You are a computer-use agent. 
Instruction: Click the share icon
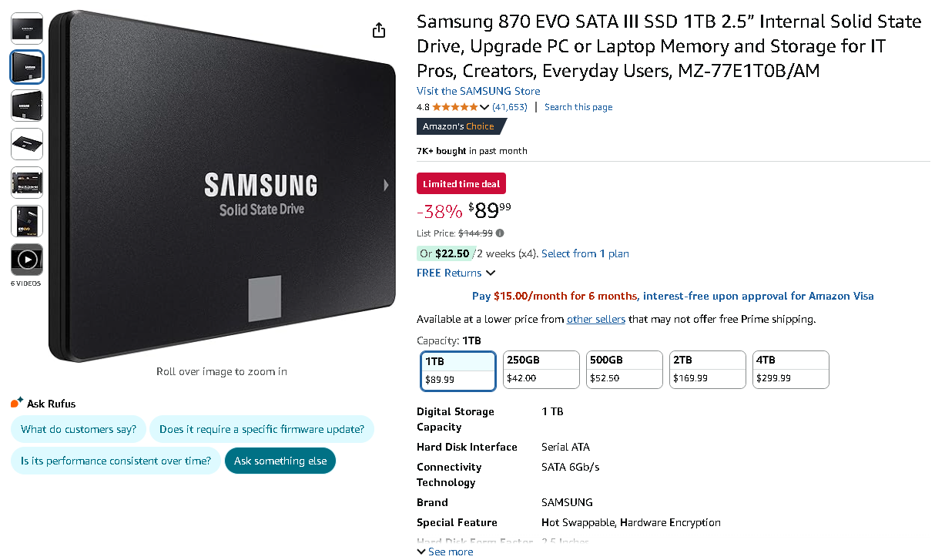378,29
